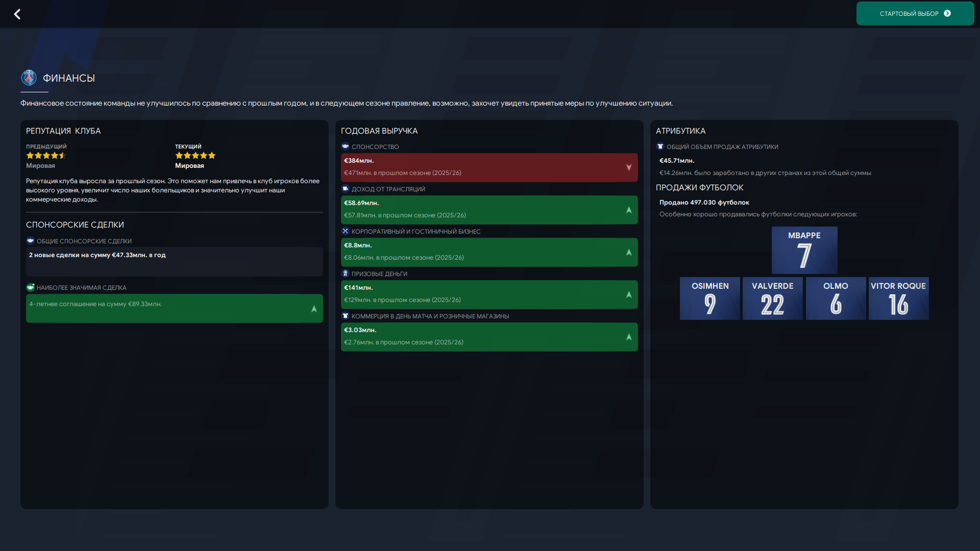
Task: Click the €3.03млн matchday commerce value
Action: coord(360,330)
